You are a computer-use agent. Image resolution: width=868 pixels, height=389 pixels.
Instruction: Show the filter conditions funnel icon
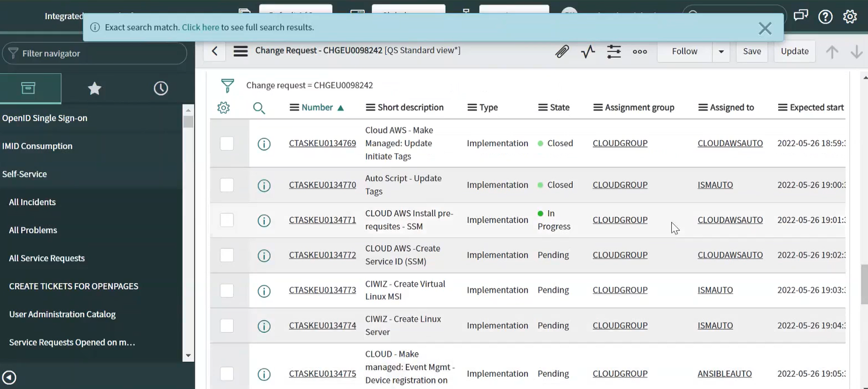(227, 85)
